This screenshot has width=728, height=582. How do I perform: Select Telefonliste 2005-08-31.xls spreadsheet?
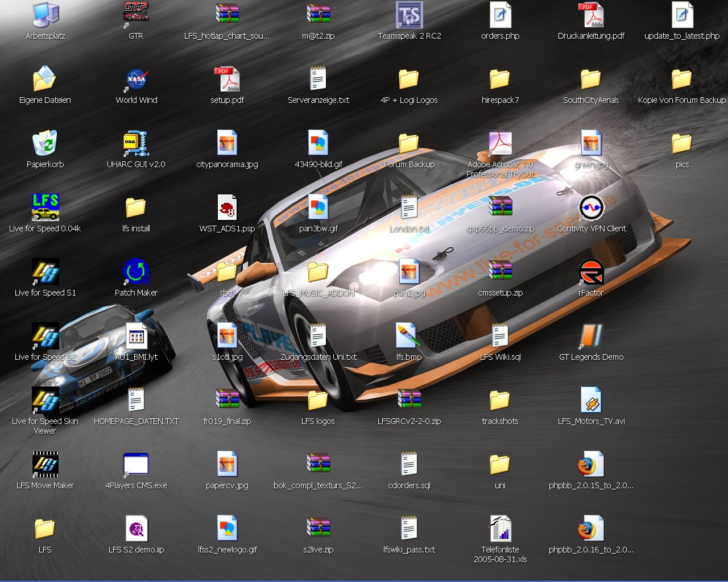(500, 529)
